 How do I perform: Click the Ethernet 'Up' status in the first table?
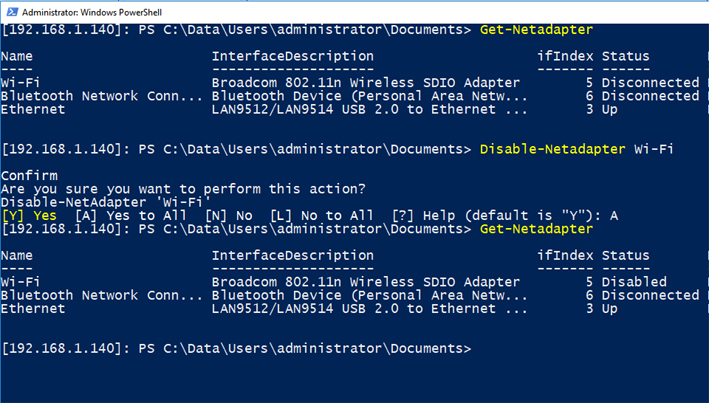click(x=610, y=109)
